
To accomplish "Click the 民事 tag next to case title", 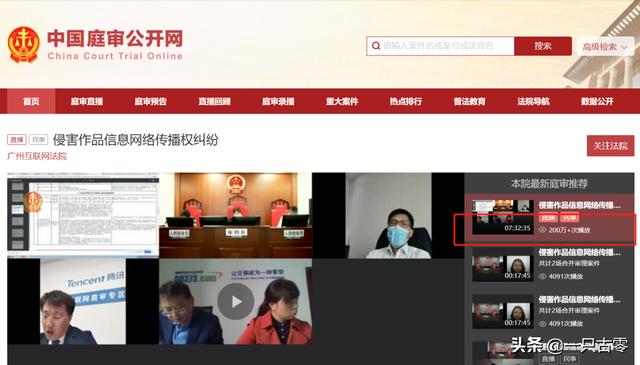I will pyautogui.click(x=39, y=140).
